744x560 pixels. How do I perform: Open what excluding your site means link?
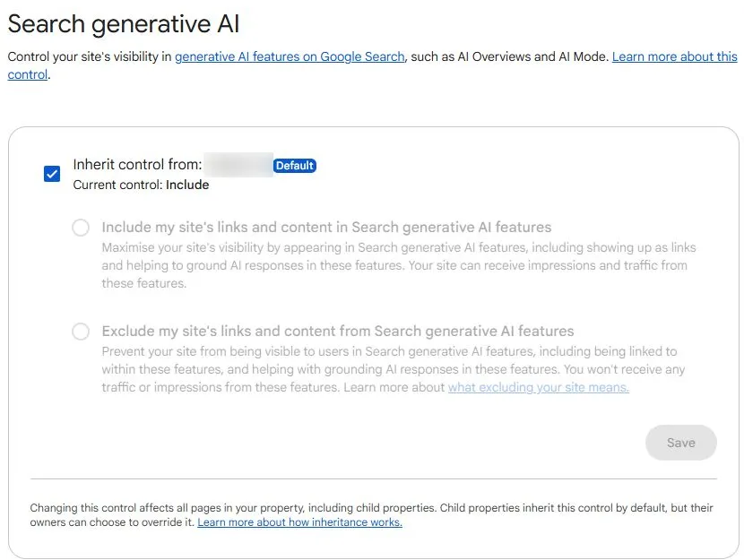[x=539, y=387]
